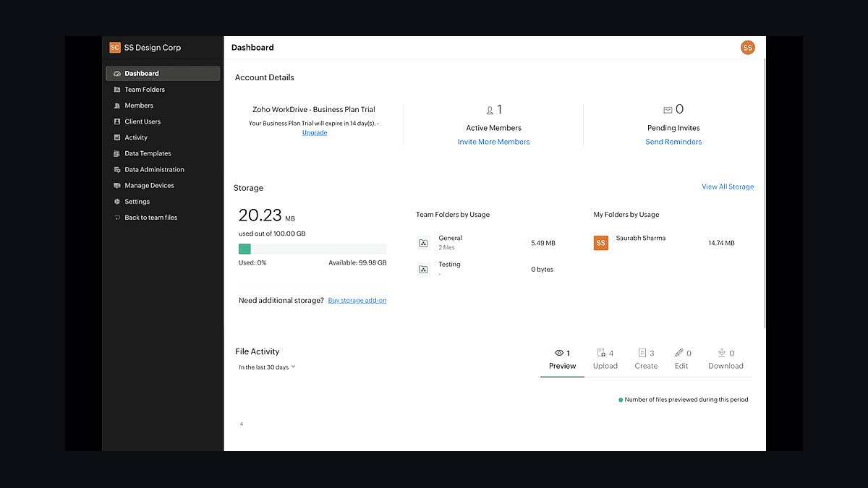Open the 'In the last 30 days' dropdown

pyautogui.click(x=267, y=367)
